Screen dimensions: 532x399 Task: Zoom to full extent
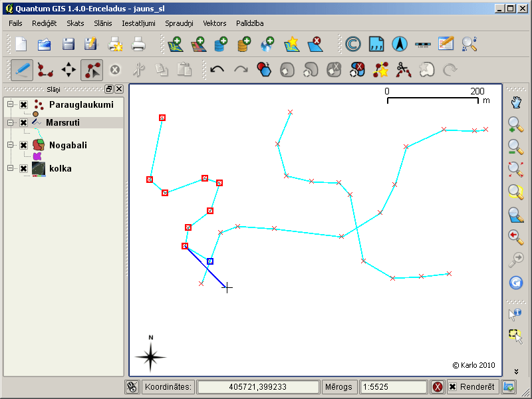coord(516,170)
